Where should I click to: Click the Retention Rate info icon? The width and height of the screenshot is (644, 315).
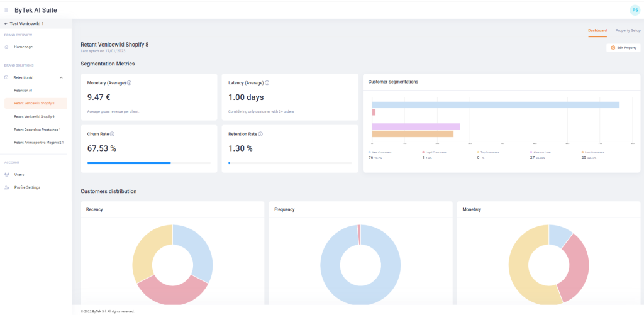click(x=260, y=134)
